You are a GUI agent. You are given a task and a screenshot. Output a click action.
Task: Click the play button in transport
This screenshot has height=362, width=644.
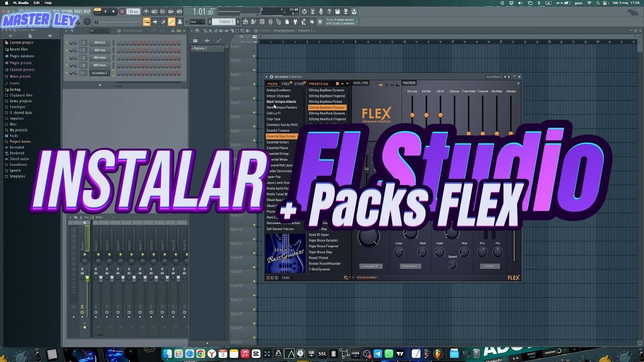point(105,12)
